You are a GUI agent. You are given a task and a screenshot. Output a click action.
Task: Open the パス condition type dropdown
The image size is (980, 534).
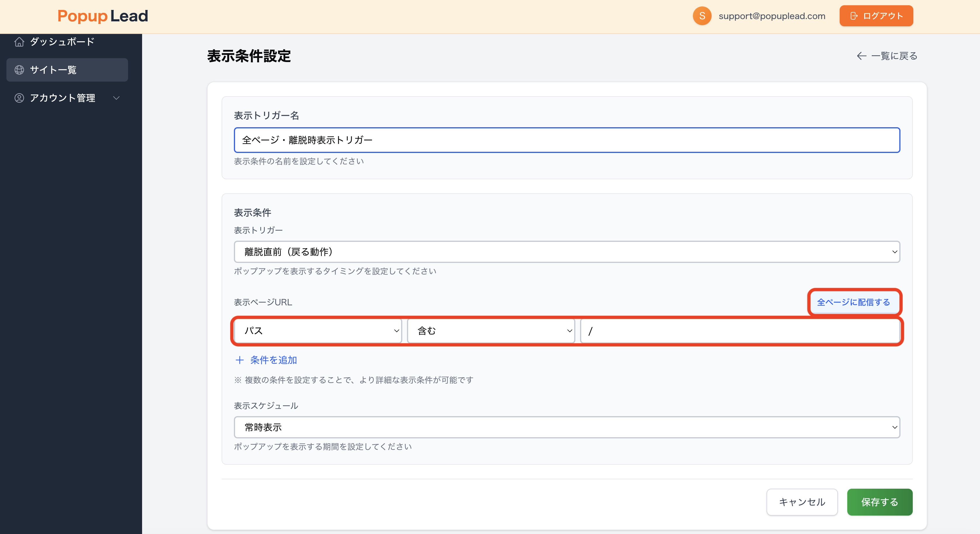point(318,331)
